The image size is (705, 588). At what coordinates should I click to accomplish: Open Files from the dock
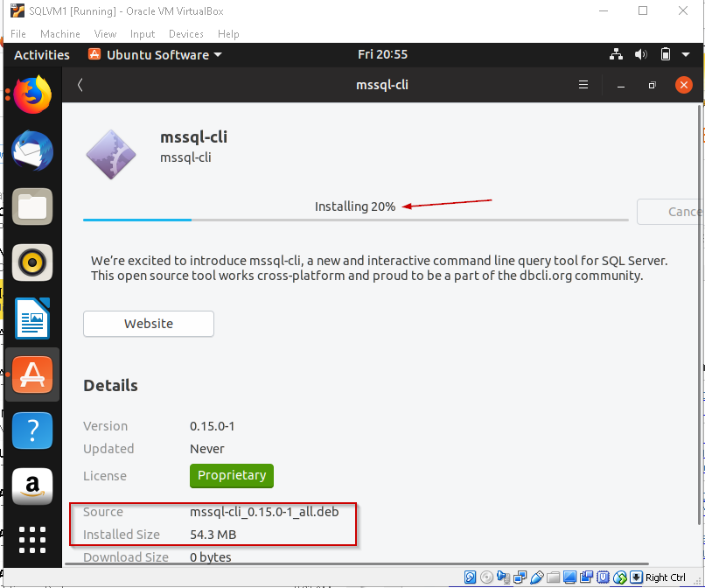click(x=32, y=206)
